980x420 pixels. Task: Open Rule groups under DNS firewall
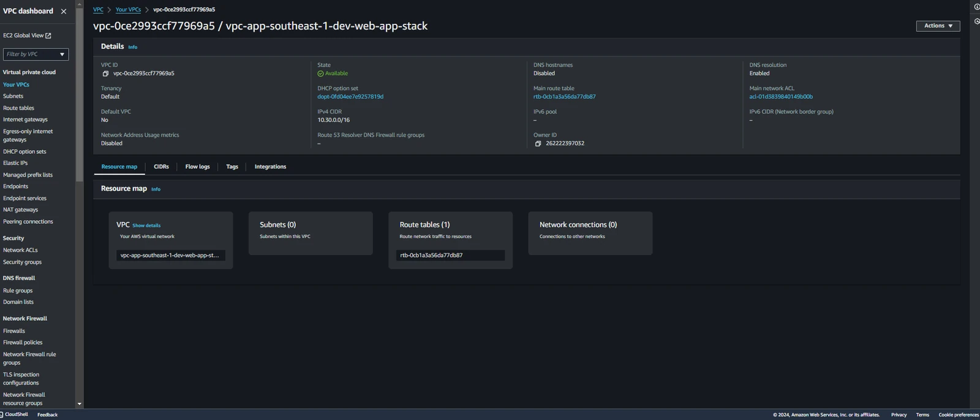tap(18, 291)
